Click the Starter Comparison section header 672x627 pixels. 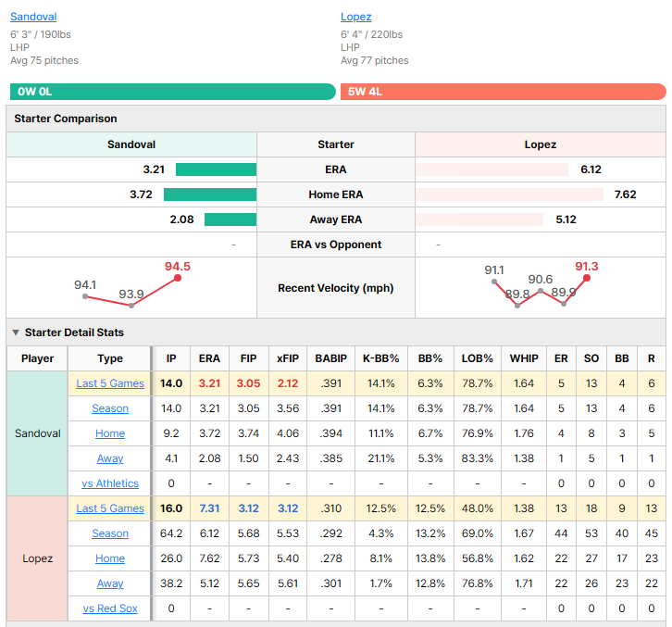point(336,119)
